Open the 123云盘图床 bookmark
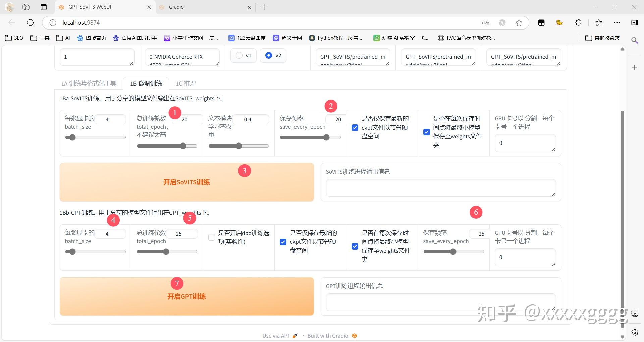 point(247,38)
